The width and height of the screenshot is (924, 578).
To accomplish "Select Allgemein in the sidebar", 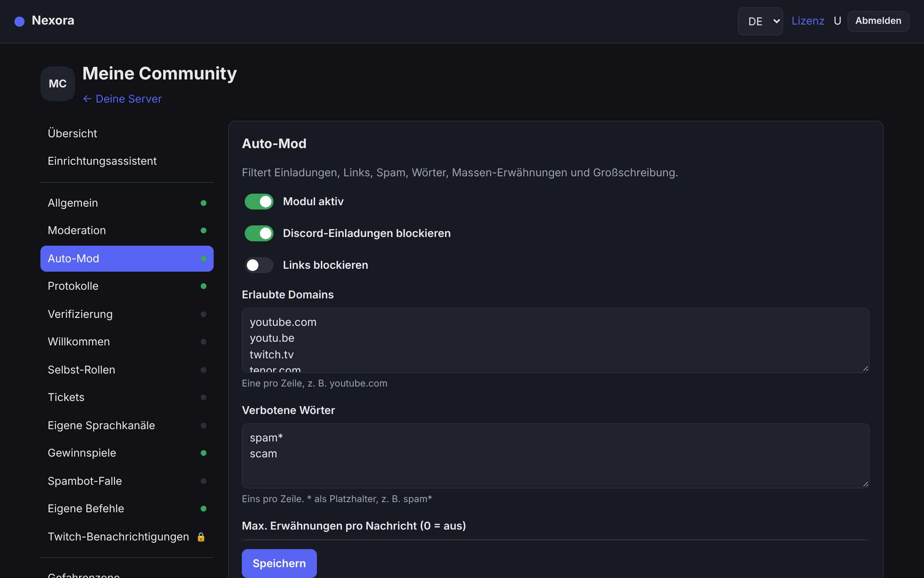I will click(127, 203).
